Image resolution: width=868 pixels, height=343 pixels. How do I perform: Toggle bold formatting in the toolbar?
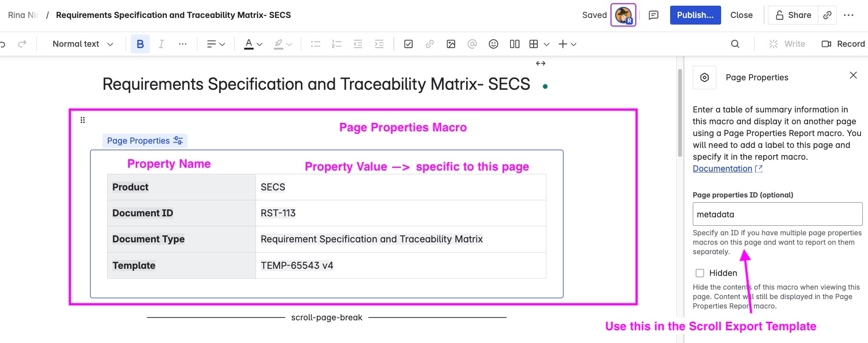coord(140,44)
